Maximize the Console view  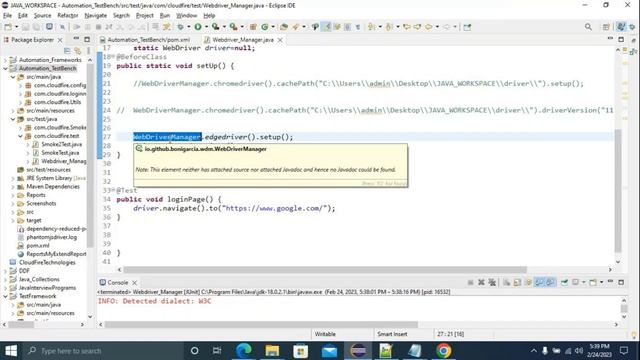(x=621, y=282)
